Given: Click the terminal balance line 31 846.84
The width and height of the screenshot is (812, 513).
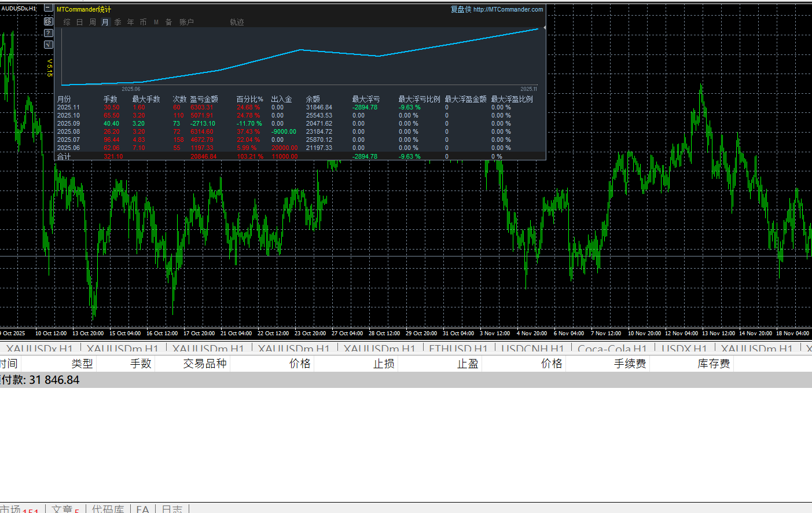Looking at the screenshot, I should click(x=406, y=380).
